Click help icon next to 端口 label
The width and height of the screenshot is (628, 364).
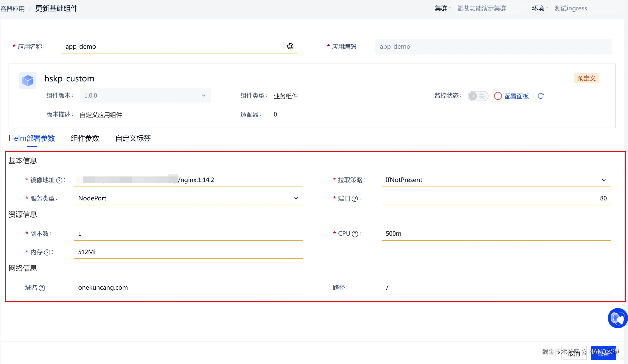(355, 199)
